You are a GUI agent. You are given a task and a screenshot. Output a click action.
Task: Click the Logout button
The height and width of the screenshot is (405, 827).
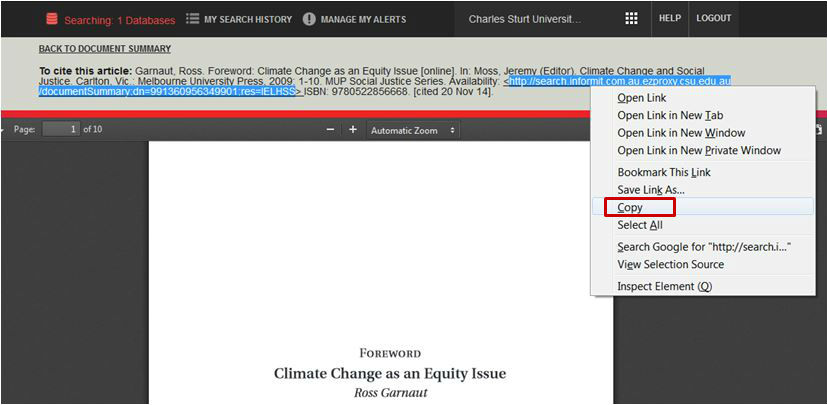(x=714, y=18)
